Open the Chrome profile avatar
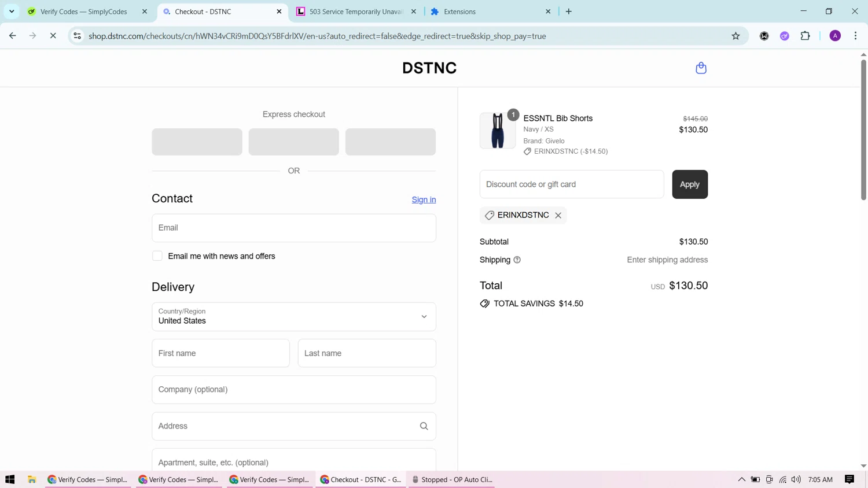The height and width of the screenshot is (488, 868). 835,36
